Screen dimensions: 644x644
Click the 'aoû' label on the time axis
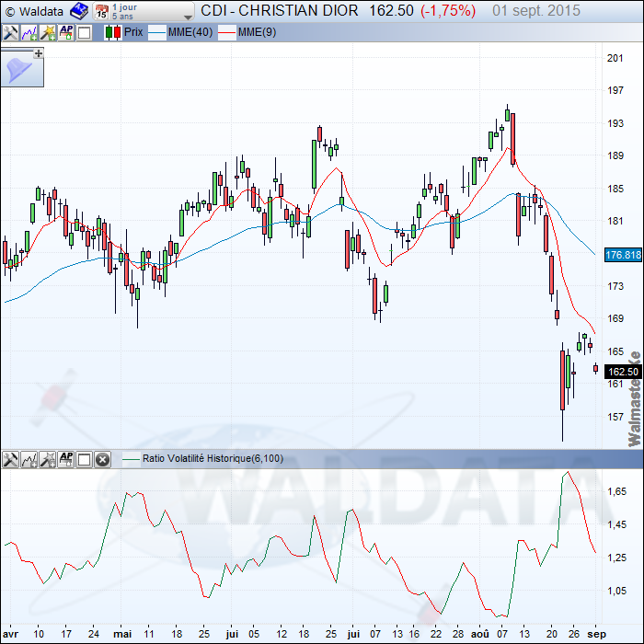[479, 634]
